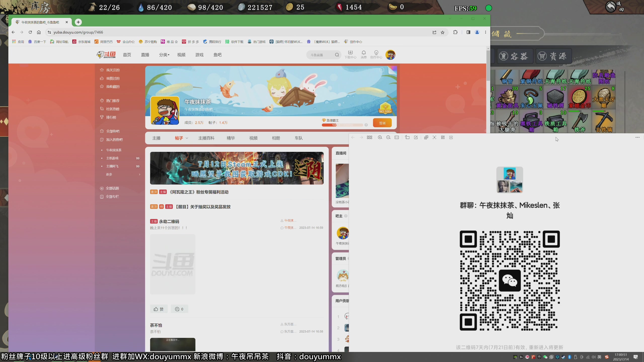Open 百度一下 bookmark
The width and height of the screenshot is (644, 362).
pyautogui.click(x=37, y=42)
